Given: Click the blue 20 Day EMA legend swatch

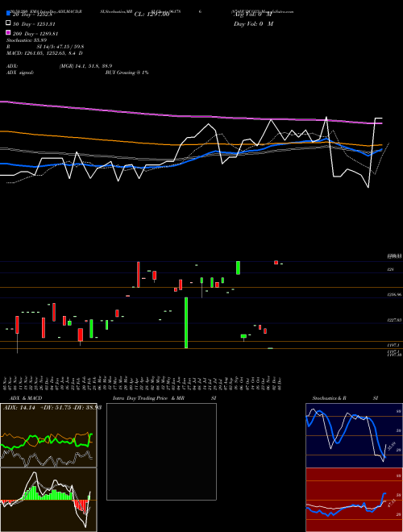Looking at the screenshot, I should (9, 14).
